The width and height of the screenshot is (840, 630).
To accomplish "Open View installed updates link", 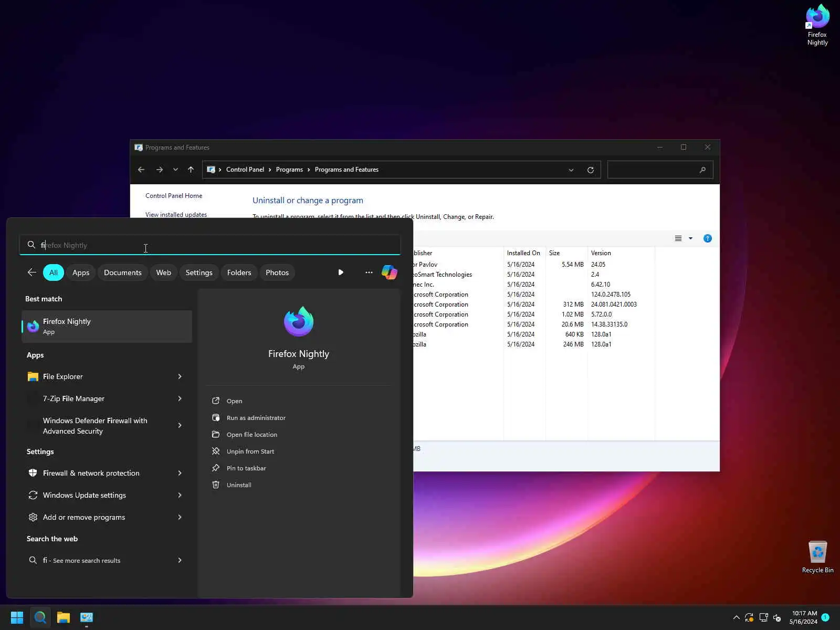I will click(x=176, y=215).
